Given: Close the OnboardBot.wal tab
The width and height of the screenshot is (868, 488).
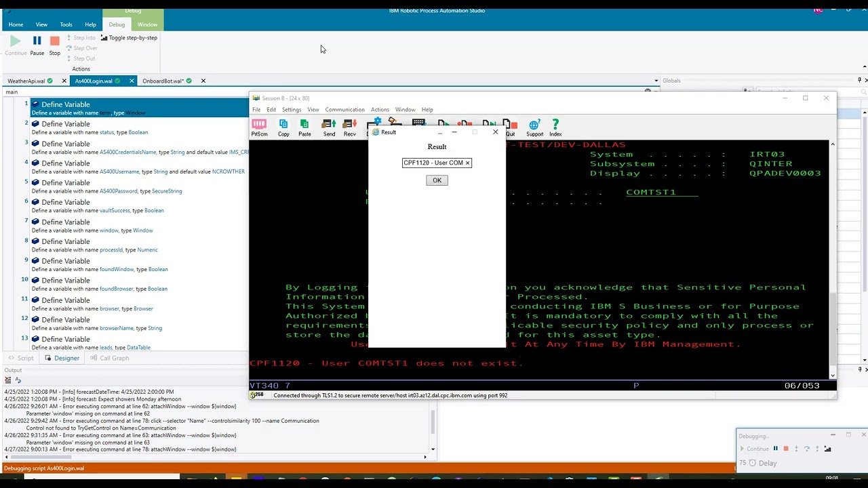Looking at the screenshot, I should (x=203, y=81).
